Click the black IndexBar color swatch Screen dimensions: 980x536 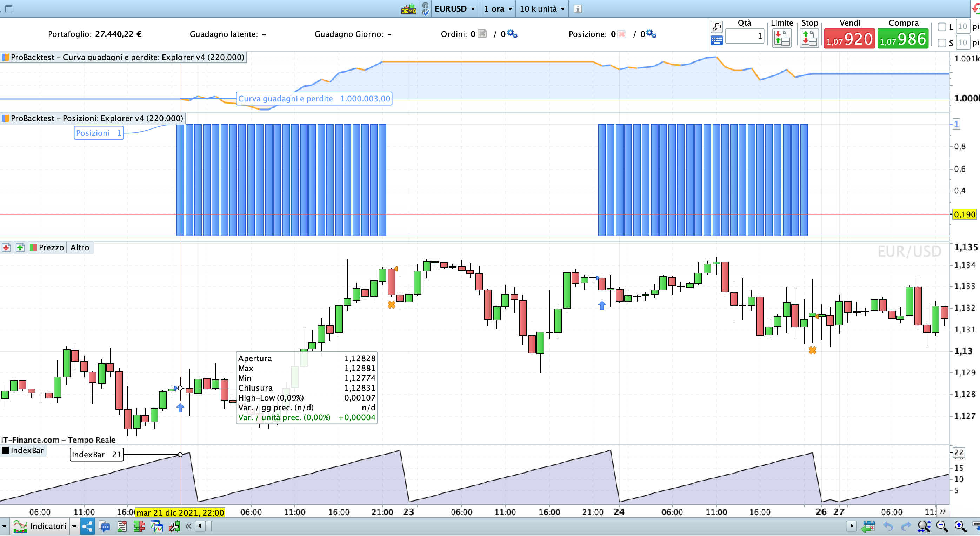[5, 450]
